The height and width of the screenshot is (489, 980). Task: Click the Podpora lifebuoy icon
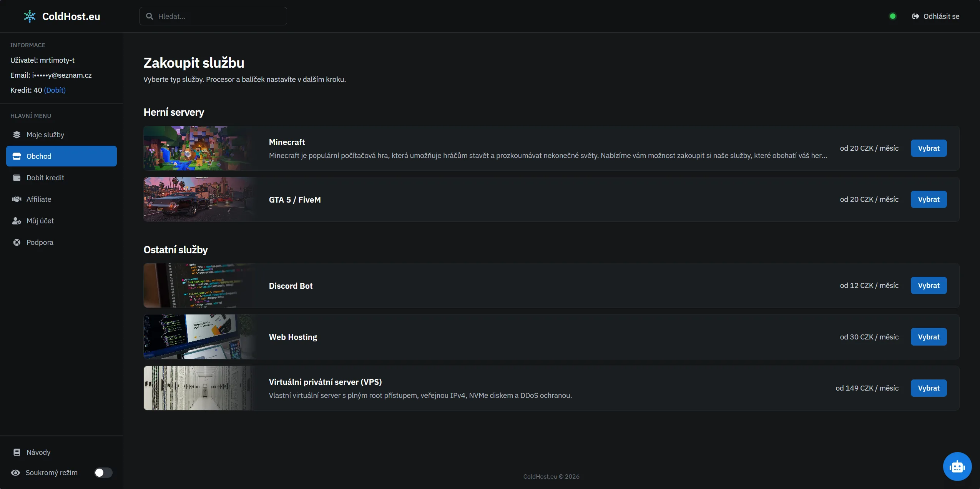pyautogui.click(x=17, y=242)
